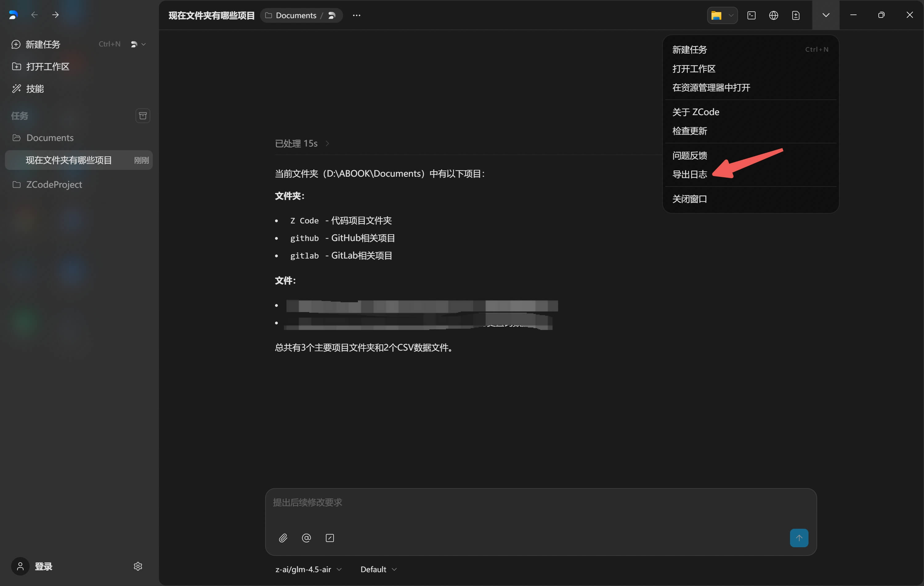This screenshot has width=924, height=586.
Task: Open the three-dots more options menu
Action: coord(356,15)
